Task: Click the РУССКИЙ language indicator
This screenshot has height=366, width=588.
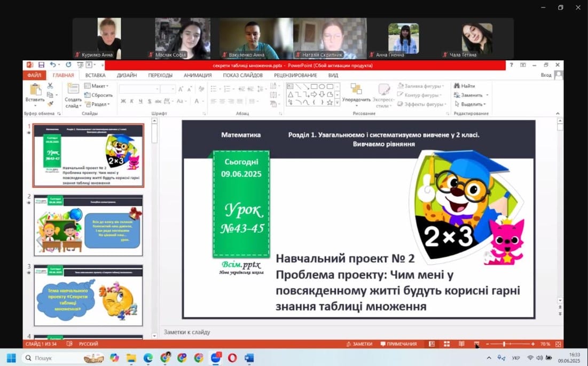Action: click(88, 344)
